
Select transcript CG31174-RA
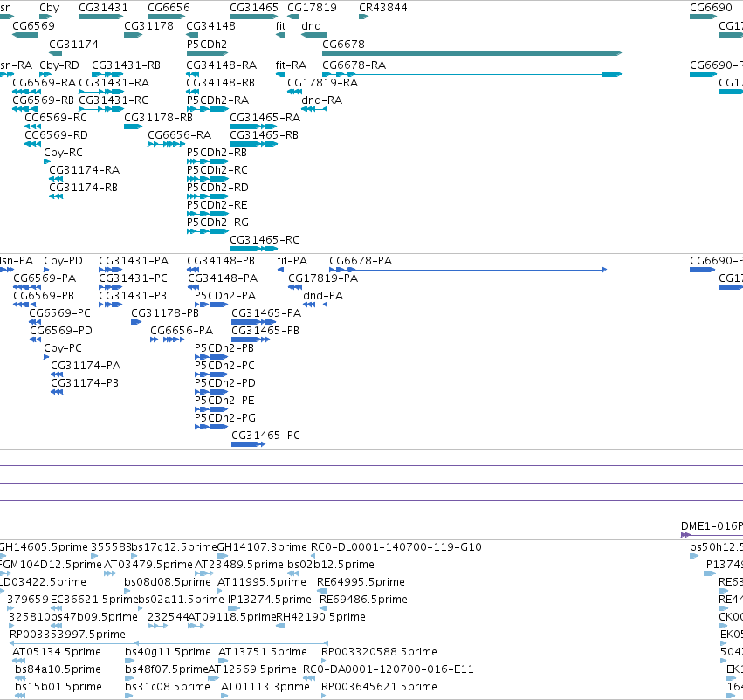tap(85, 169)
